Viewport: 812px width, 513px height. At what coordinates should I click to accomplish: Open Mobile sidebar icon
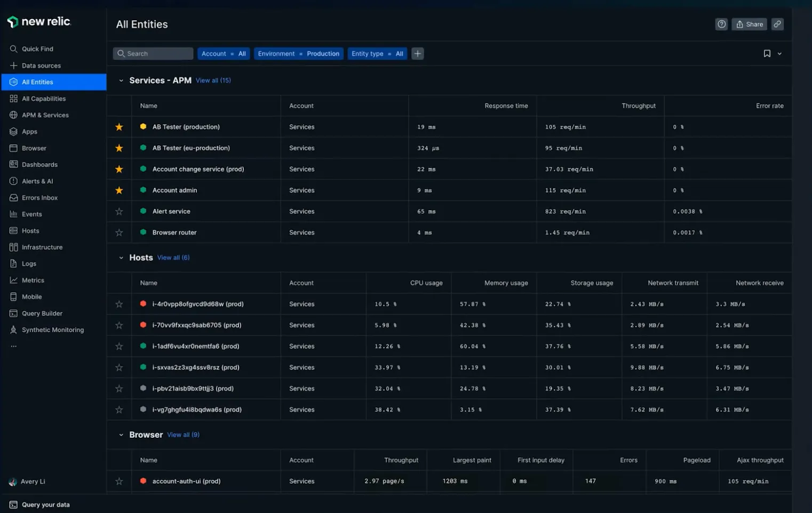[x=13, y=296]
